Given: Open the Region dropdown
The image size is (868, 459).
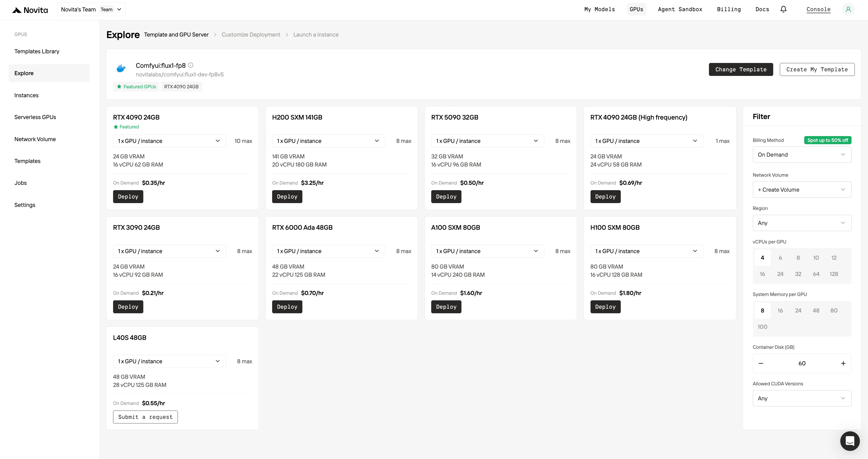Looking at the screenshot, I should click(802, 223).
